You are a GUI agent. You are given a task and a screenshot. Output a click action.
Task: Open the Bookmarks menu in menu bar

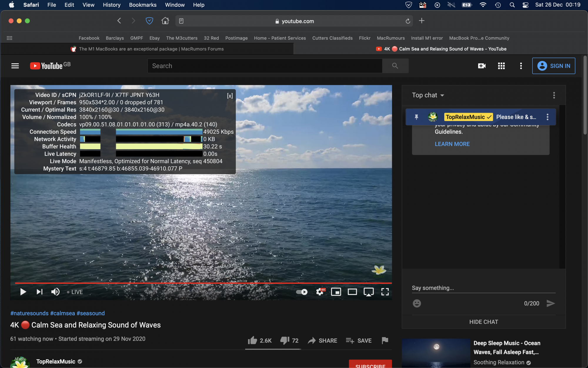click(143, 5)
